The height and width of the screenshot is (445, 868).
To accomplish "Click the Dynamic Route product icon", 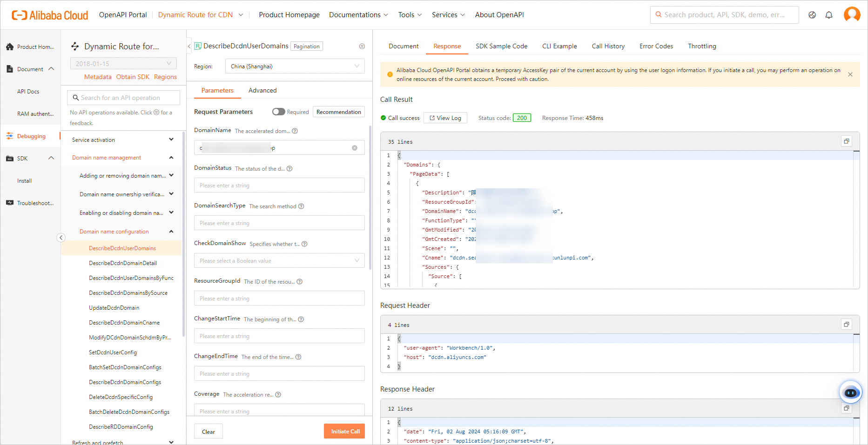I will [75, 46].
